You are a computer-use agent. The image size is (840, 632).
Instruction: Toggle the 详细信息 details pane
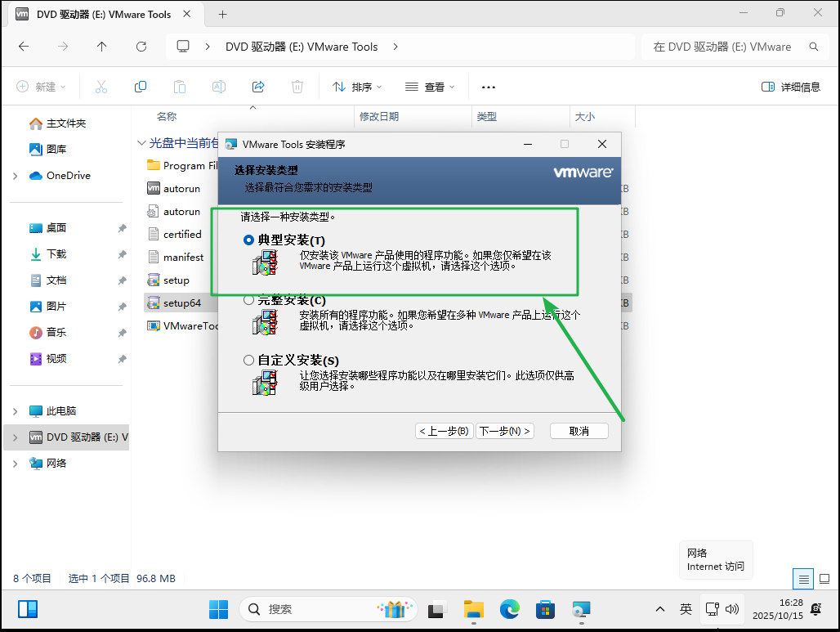(791, 87)
